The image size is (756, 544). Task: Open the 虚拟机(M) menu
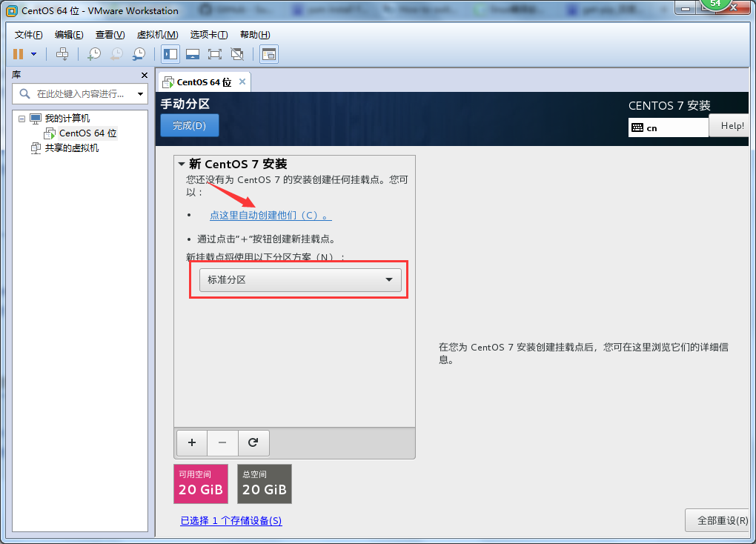click(x=158, y=35)
